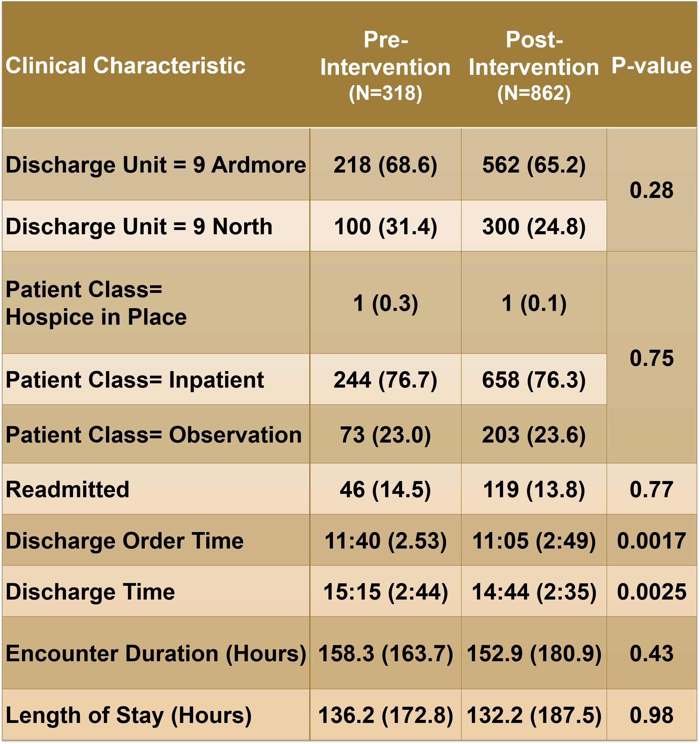This screenshot has width=700, height=744.
Task: Click the 218 (68.6) cell
Action: pyautogui.click(x=385, y=165)
